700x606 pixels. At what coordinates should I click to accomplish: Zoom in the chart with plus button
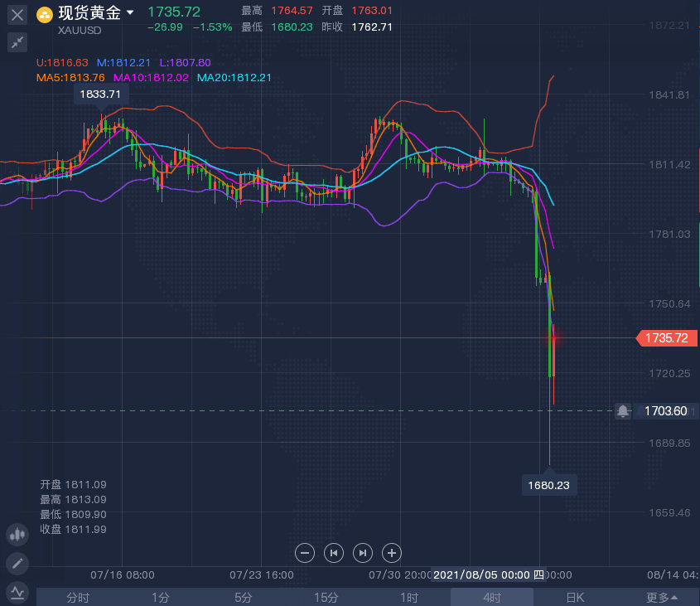392,553
